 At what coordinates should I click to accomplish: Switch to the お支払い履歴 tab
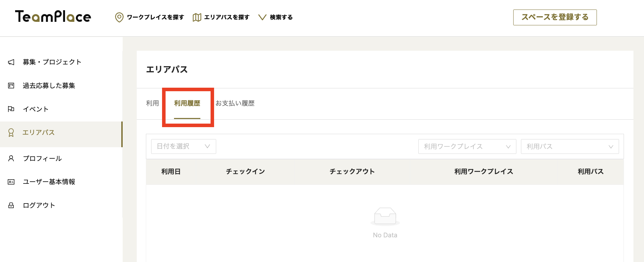235,103
